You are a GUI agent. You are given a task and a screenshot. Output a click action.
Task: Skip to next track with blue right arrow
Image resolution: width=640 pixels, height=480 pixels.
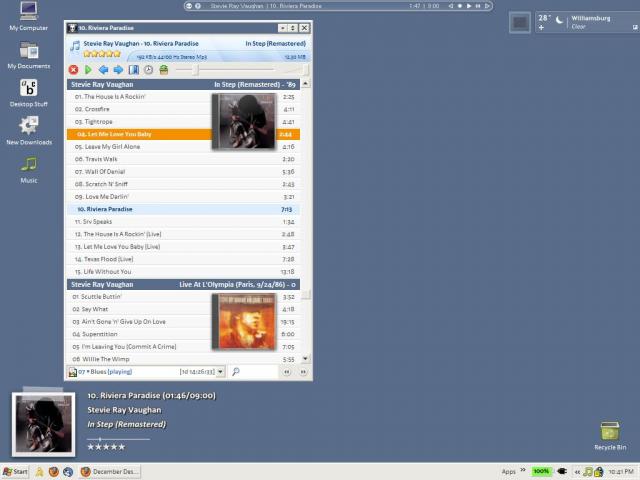point(118,70)
